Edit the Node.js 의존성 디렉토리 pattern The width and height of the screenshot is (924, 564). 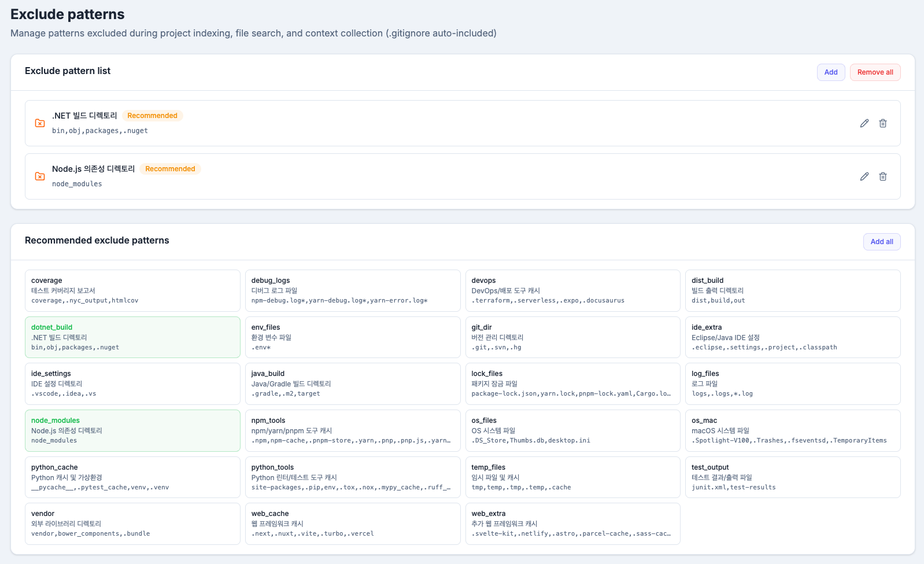[x=864, y=176]
